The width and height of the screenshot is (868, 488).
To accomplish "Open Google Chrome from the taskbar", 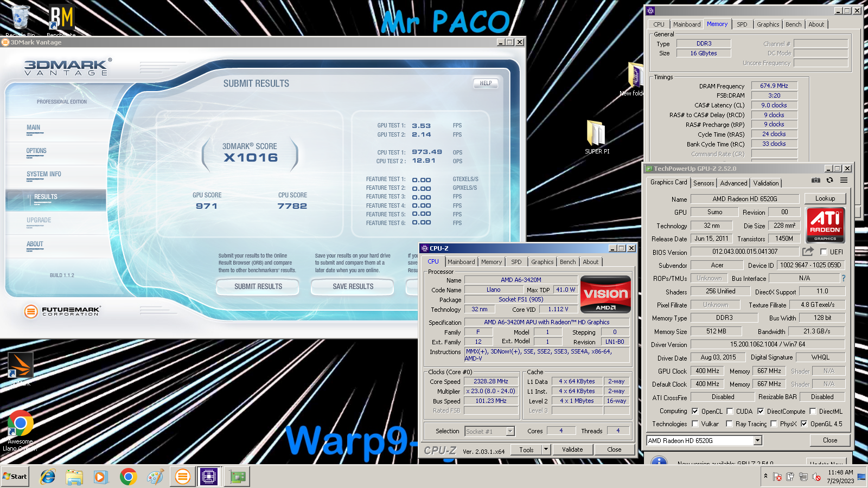I will tap(129, 477).
